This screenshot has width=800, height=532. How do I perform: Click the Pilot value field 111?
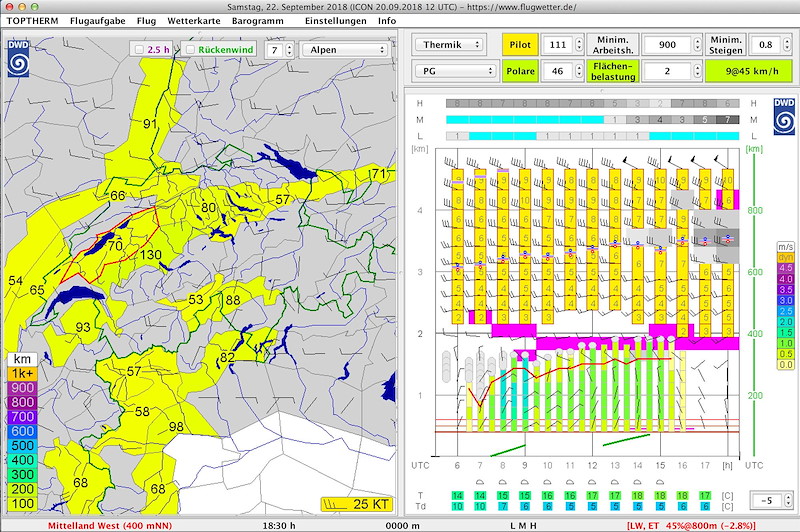(558, 45)
